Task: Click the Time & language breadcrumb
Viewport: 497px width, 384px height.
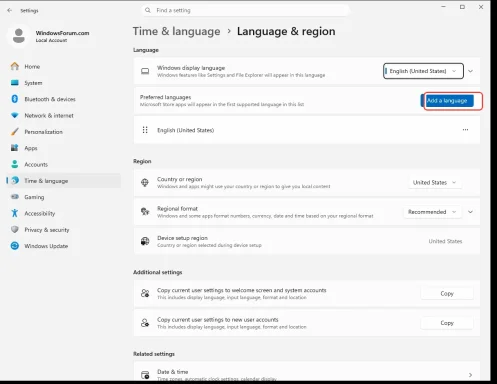Action: pos(176,31)
